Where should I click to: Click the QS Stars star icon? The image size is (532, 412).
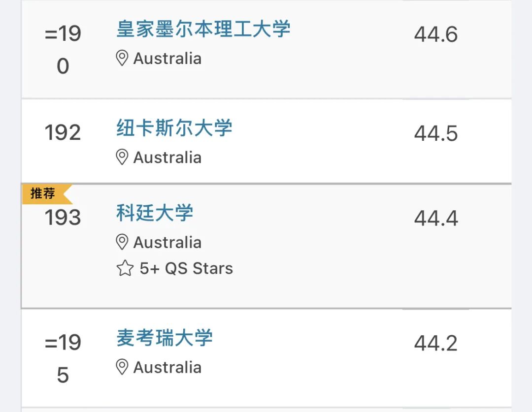(125, 268)
